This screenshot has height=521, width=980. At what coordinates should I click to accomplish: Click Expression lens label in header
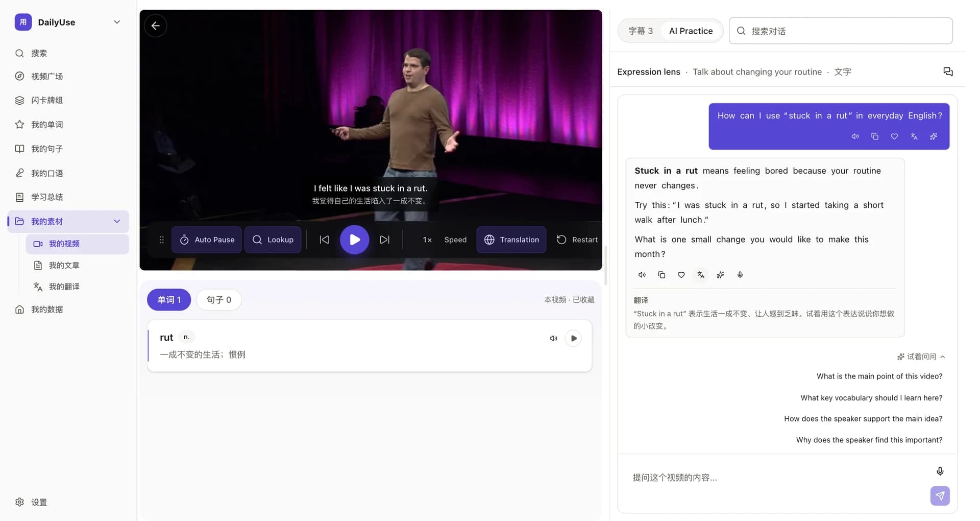[x=649, y=72]
